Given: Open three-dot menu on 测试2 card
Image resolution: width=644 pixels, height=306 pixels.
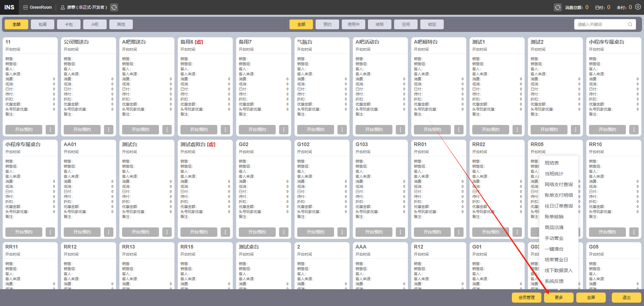Looking at the screenshot, I should click(x=576, y=130).
